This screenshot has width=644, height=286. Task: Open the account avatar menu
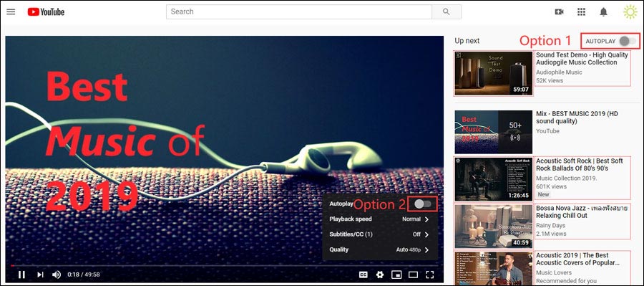tap(630, 12)
